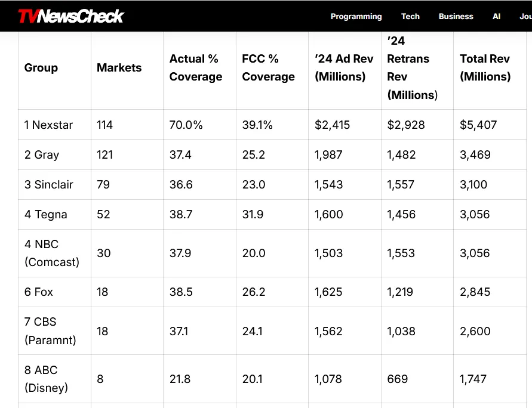This screenshot has width=532, height=408.
Task: Click the 2 Gray group cell
Action: 42,155
